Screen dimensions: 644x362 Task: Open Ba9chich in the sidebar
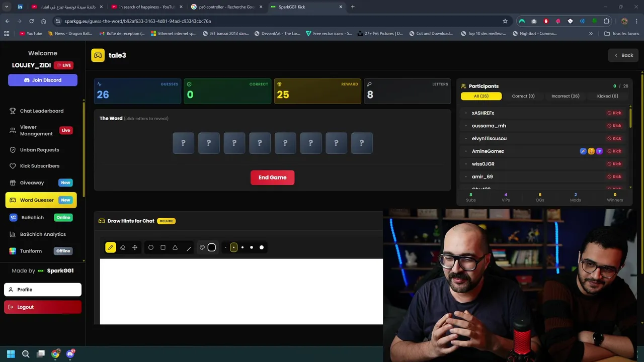tap(42, 218)
